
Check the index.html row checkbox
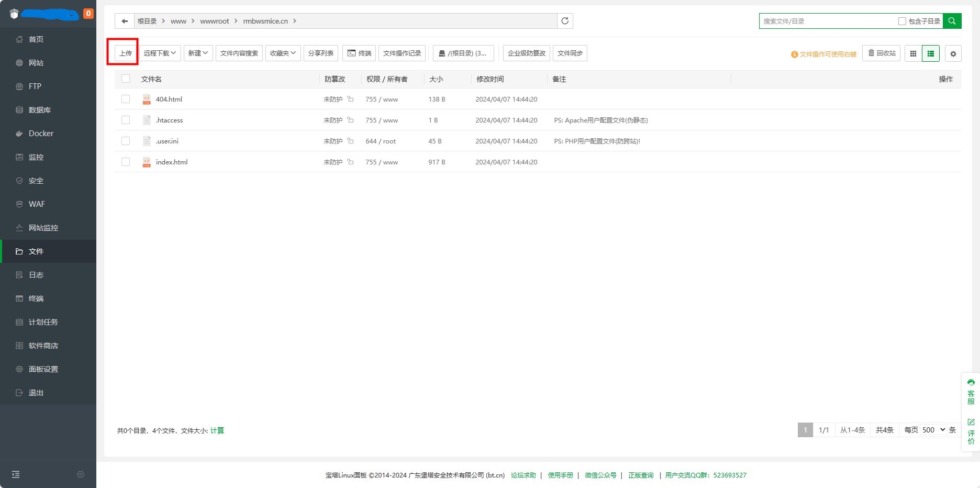[x=126, y=162]
